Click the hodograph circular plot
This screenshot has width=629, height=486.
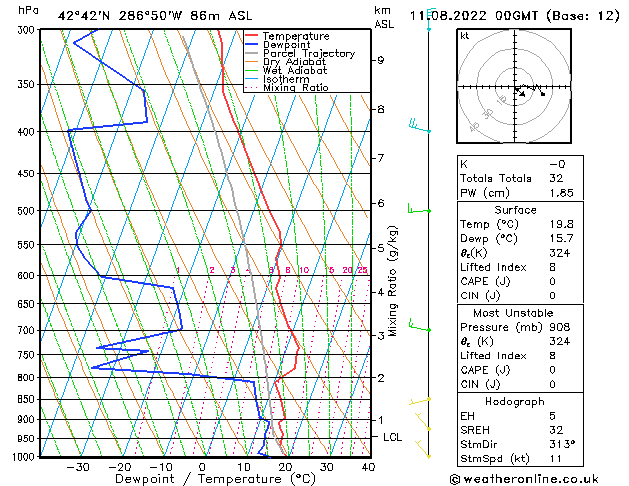coord(514,86)
